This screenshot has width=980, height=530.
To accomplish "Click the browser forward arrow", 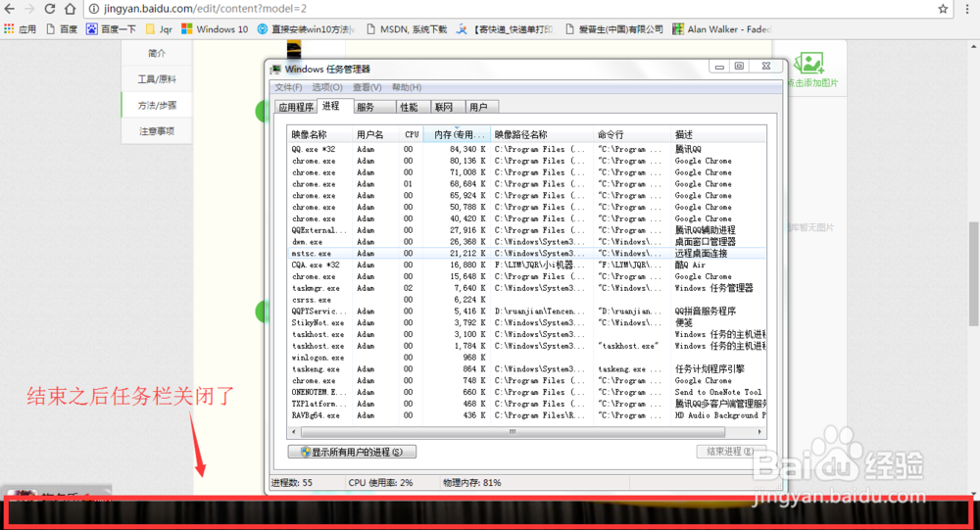I will tap(29, 9).
